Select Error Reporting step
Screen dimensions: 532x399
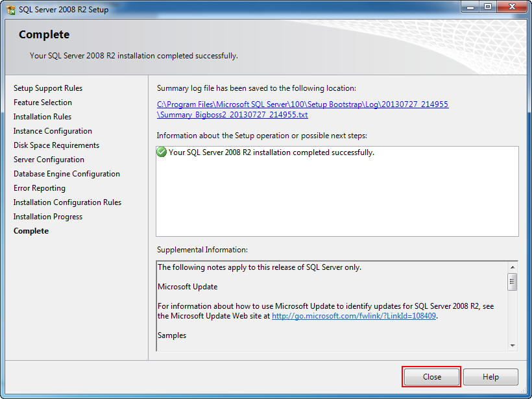40,188
